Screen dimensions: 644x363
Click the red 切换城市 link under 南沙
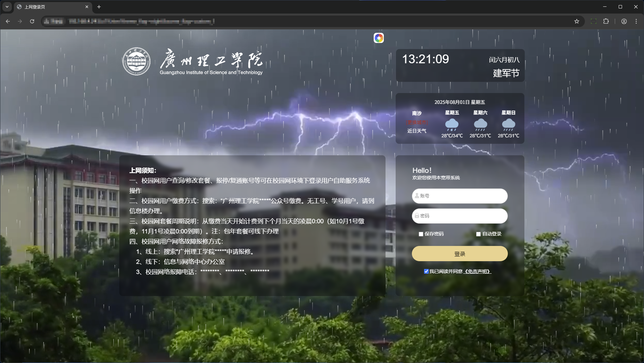417,122
